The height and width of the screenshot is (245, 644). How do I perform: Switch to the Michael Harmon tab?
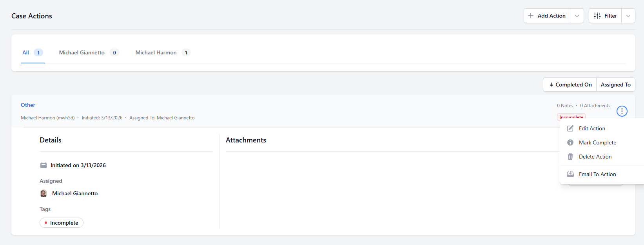click(x=156, y=52)
